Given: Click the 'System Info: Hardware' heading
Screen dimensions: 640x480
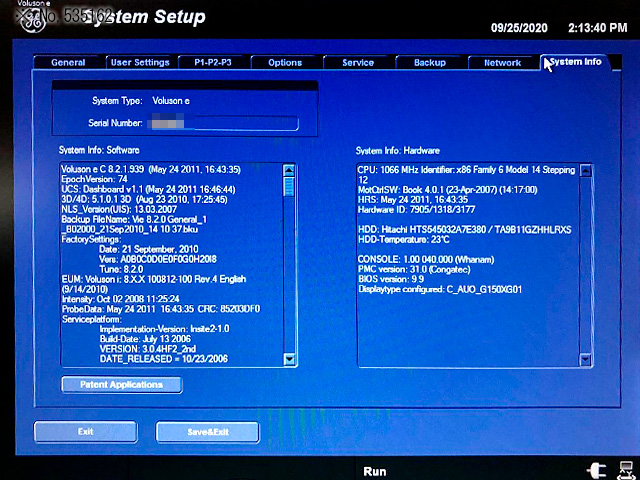Looking at the screenshot, I should point(398,151).
